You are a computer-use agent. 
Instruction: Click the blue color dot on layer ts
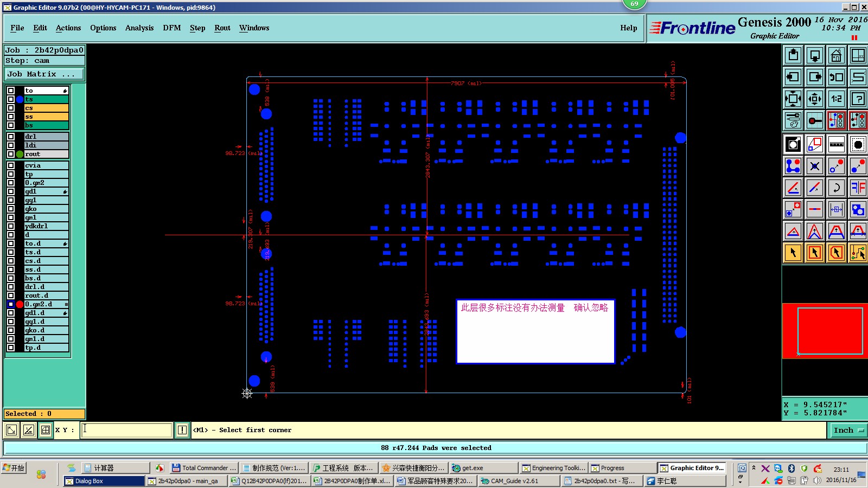[20, 99]
